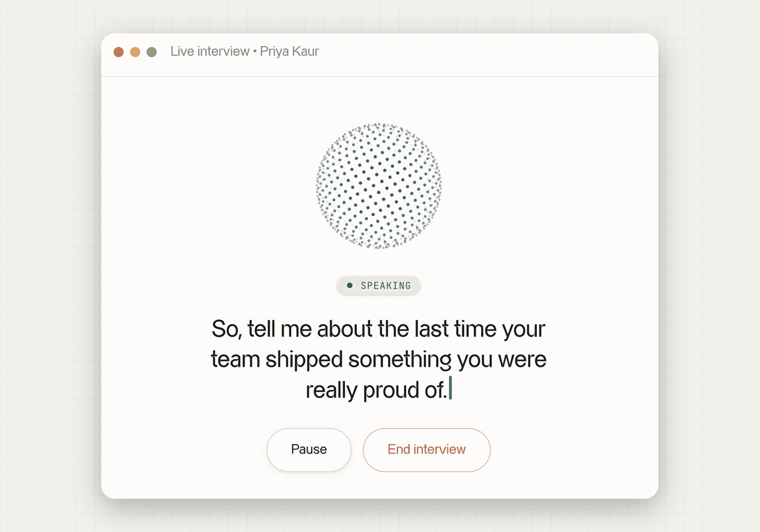Minimize the window using the yellow dot

135,52
